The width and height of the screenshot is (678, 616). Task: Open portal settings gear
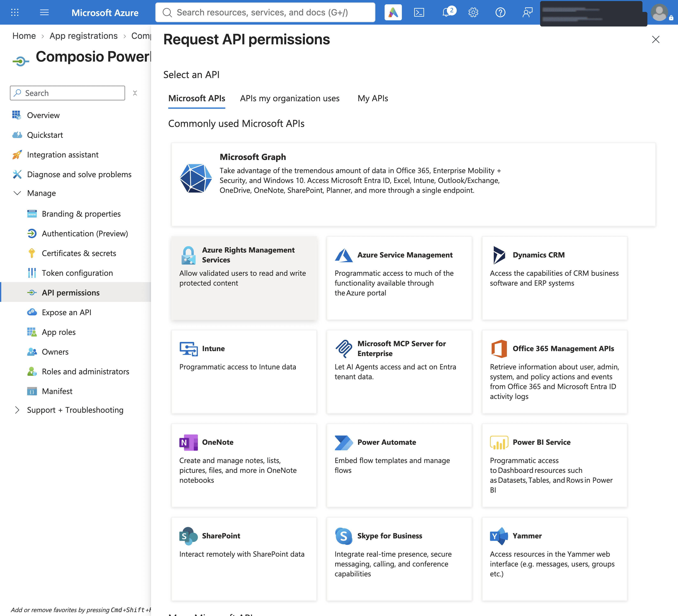pyautogui.click(x=473, y=13)
